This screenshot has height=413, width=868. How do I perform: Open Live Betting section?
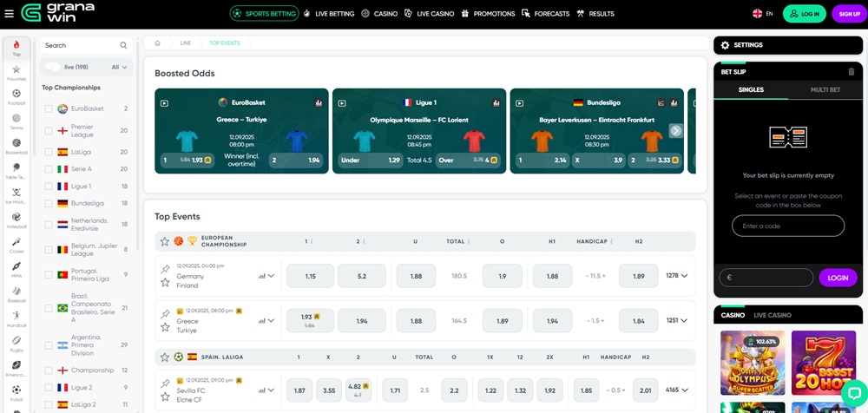(x=329, y=14)
